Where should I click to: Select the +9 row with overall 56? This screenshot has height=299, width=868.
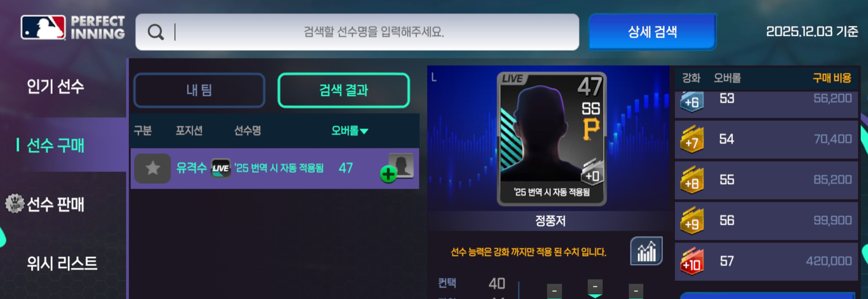pos(766,221)
